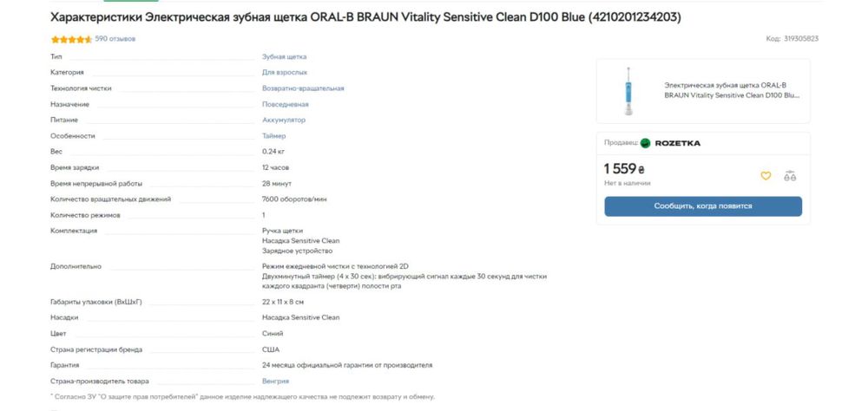
Task: Click the toothbrush product thumbnail
Action: coord(628,90)
